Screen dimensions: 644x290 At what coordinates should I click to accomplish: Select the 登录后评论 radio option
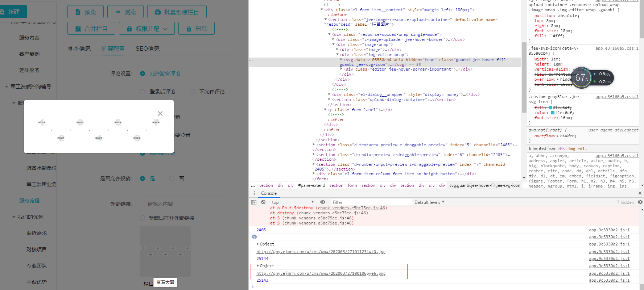143,92
